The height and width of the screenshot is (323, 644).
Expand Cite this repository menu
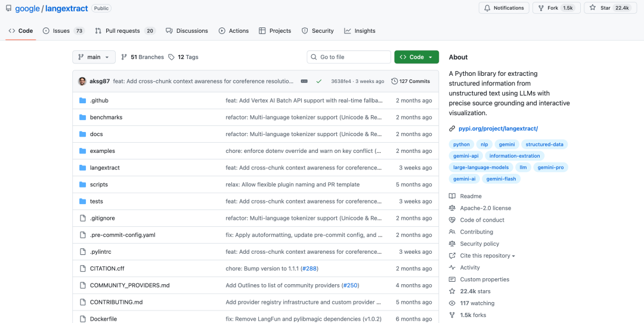[487, 256]
